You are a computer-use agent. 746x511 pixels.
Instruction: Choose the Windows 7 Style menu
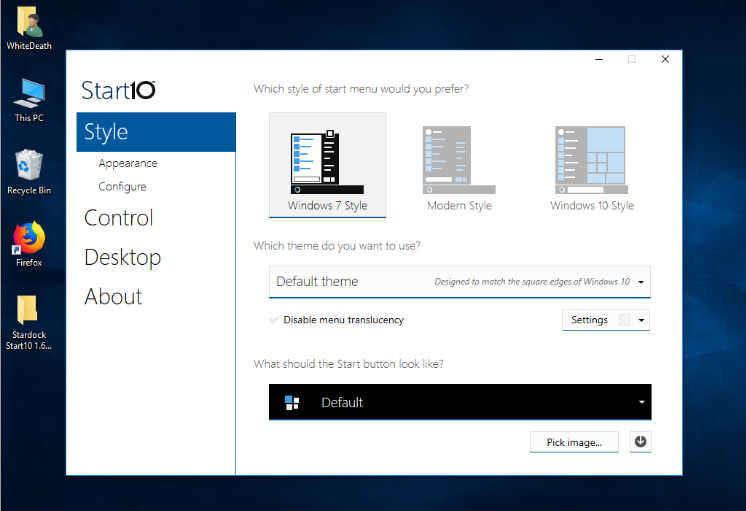pyautogui.click(x=327, y=165)
